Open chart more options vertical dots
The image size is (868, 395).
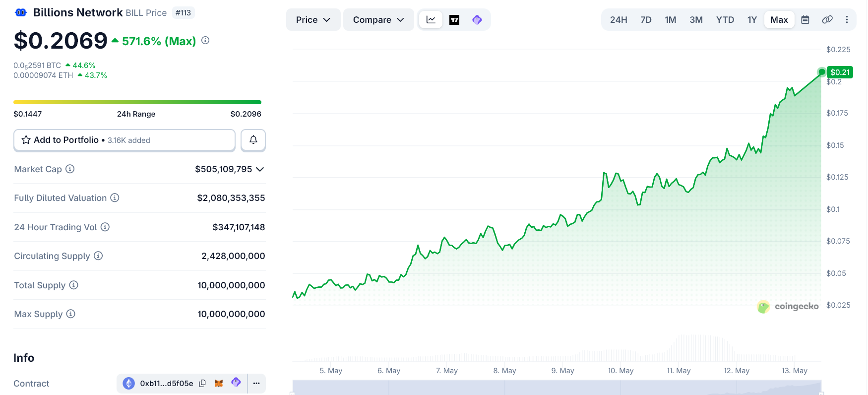[847, 20]
